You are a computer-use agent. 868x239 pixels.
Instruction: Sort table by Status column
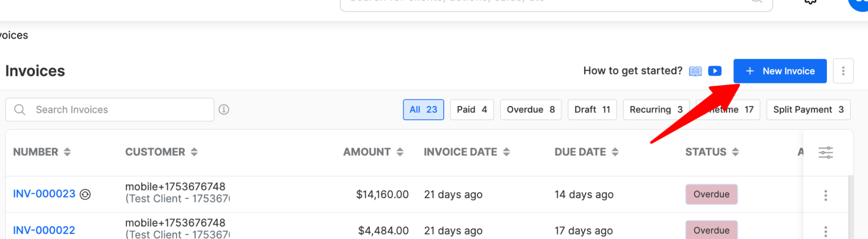[x=735, y=152]
